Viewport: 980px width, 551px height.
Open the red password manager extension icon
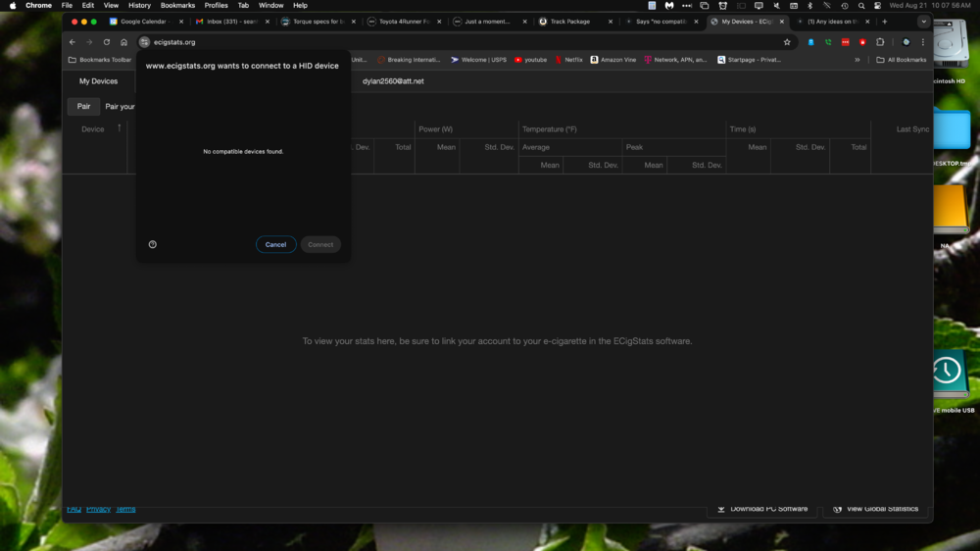point(846,42)
